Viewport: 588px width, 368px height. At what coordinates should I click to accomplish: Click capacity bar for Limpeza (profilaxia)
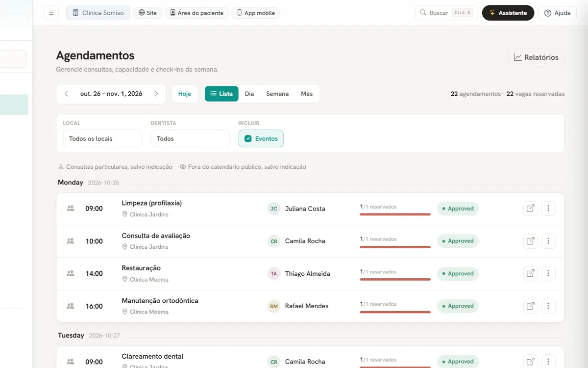point(395,214)
